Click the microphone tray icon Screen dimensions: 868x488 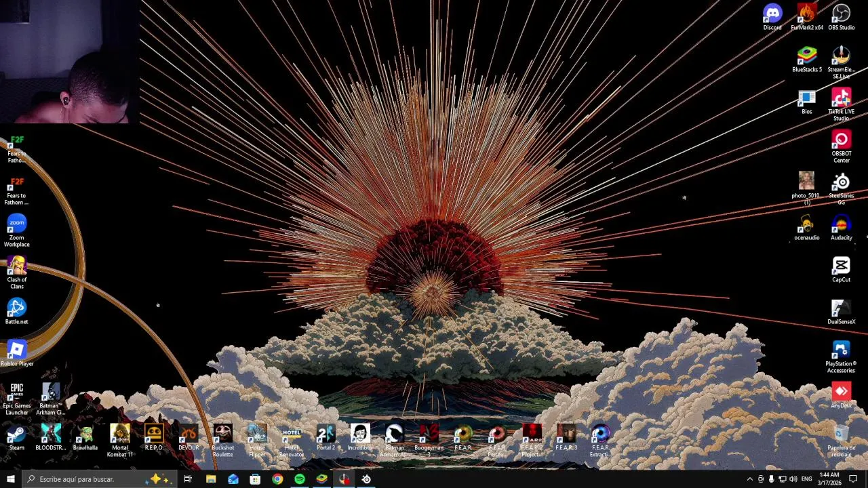(x=771, y=479)
